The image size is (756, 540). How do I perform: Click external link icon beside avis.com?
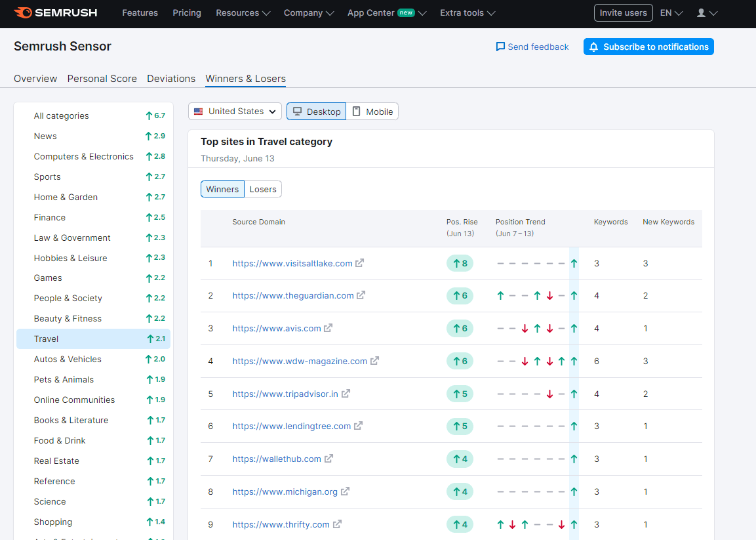(328, 328)
